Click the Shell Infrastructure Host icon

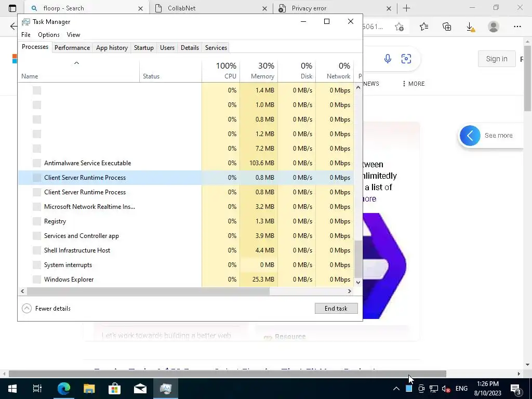click(37, 250)
